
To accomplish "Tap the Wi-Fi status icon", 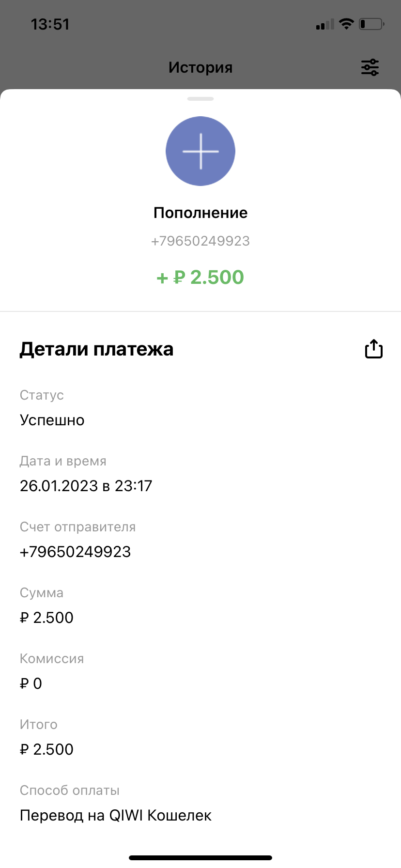I will (346, 24).
